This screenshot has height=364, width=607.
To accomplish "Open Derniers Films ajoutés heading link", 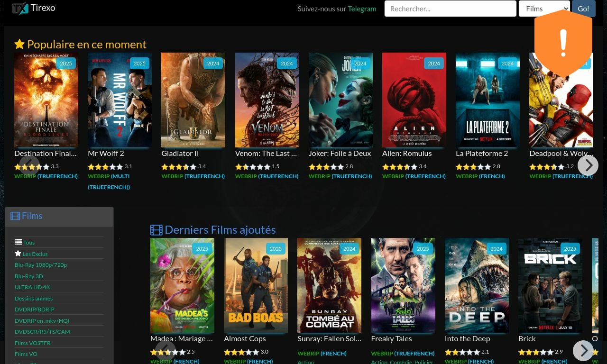I will click(x=220, y=230).
